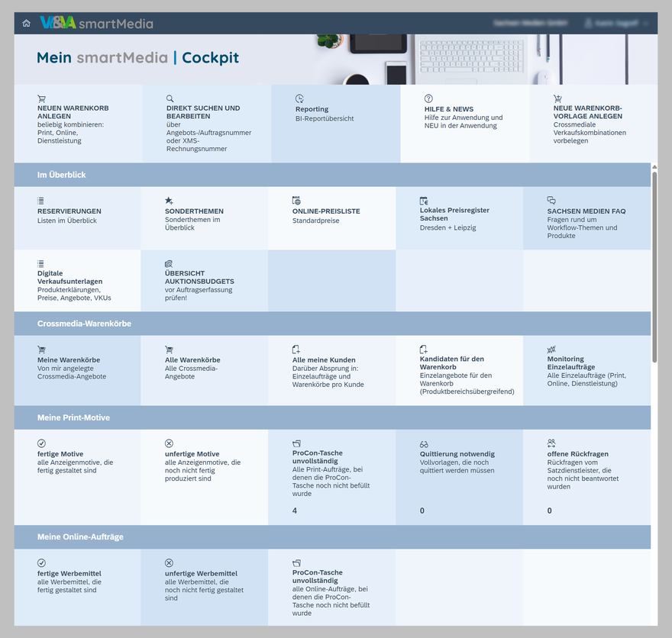Open Alle meine Kunden title
The width and height of the screenshot is (672, 638).
click(324, 359)
